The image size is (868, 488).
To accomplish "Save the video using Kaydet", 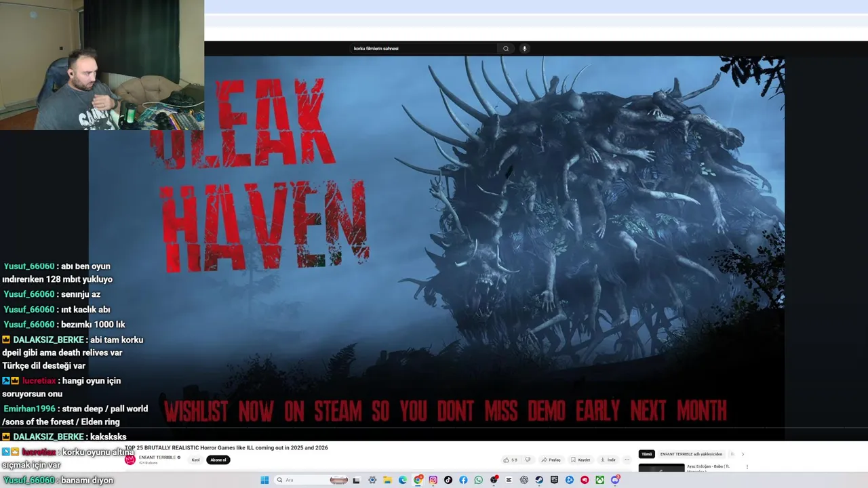I will pos(580,460).
